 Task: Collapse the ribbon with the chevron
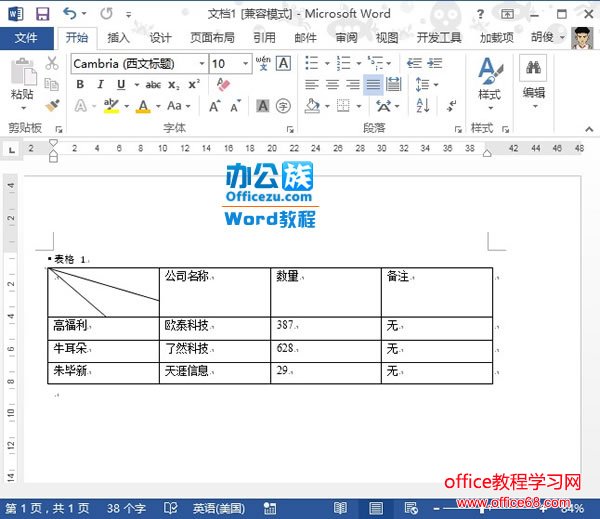pos(589,129)
